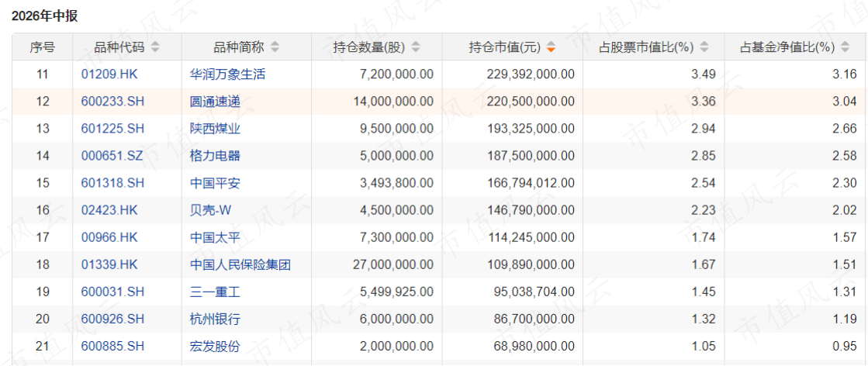Select market value 86,700,000.00
868x366 pixels.
(534, 319)
